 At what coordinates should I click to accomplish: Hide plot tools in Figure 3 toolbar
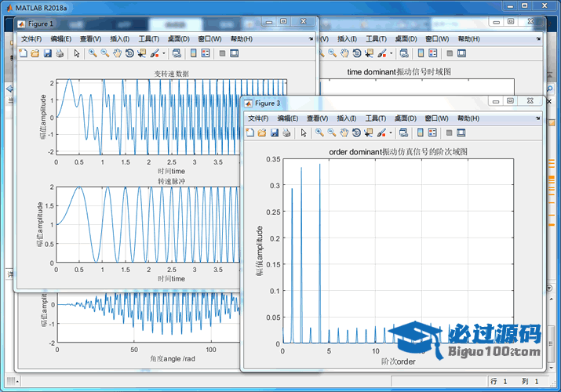(449, 133)
